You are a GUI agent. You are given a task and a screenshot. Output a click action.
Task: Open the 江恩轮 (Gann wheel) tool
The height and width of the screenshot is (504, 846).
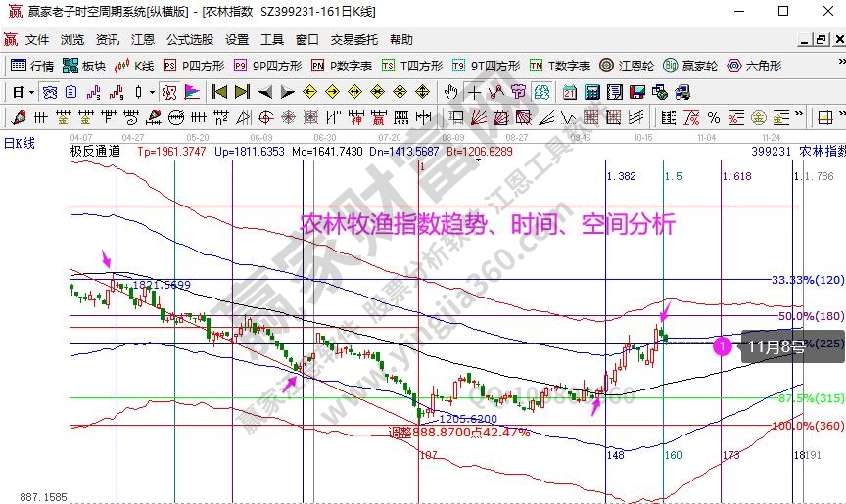pyautogui.click(x=626, y=67)
